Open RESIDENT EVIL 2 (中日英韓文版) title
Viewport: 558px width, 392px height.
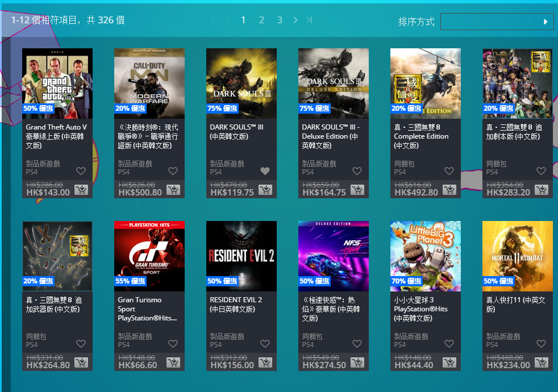(236, 305)
